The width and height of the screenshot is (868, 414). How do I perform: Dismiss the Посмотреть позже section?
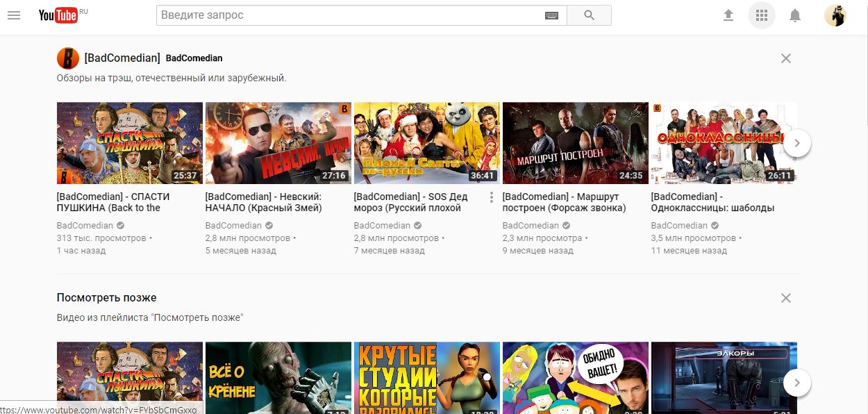click(x=786, y=298)
